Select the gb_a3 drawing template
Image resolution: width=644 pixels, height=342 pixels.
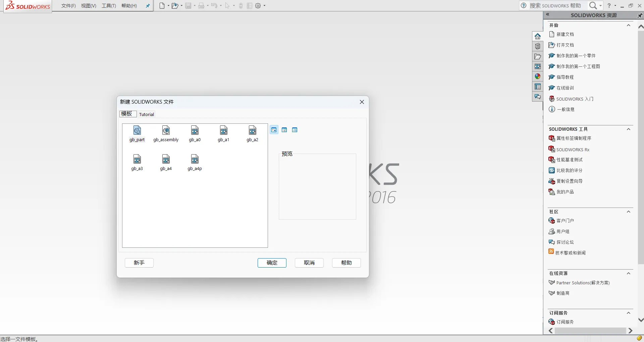click(x=137, y=163)
